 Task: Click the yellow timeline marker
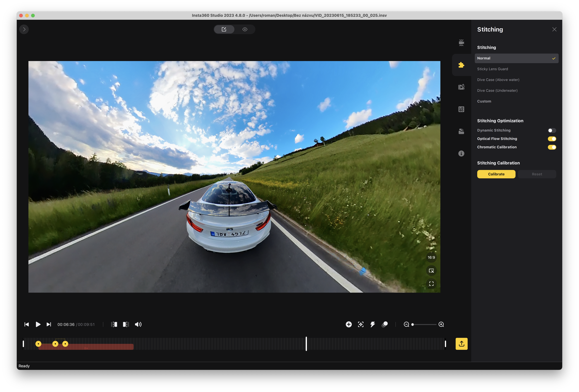point(39,344)
